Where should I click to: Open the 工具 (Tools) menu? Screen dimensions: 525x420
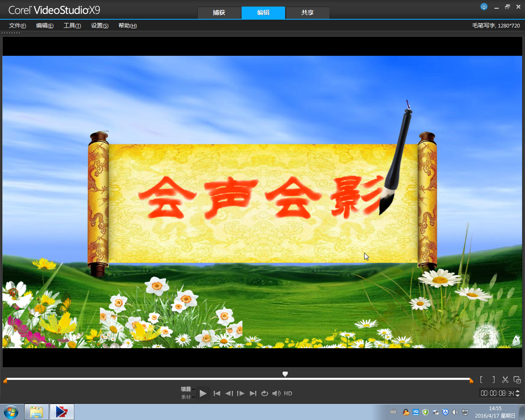(x=72, y=25)
